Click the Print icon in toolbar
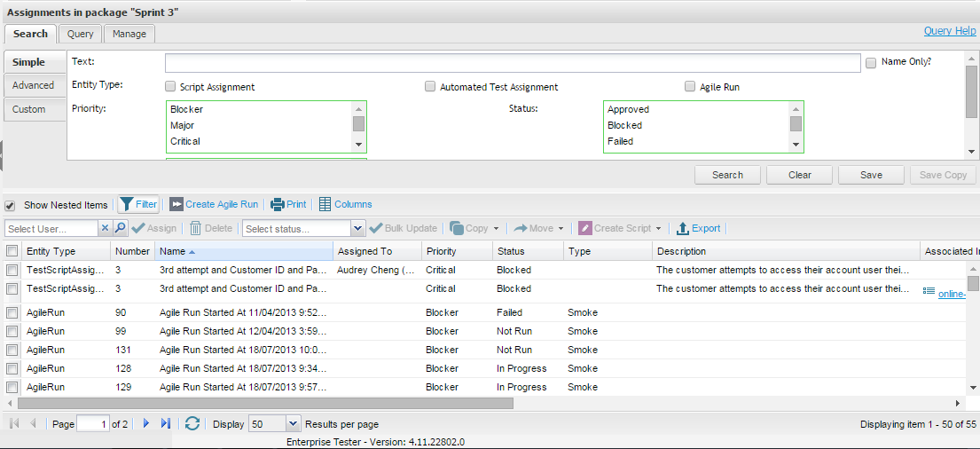The height and width of the screenshot is (449, 980). click(278, 204)
